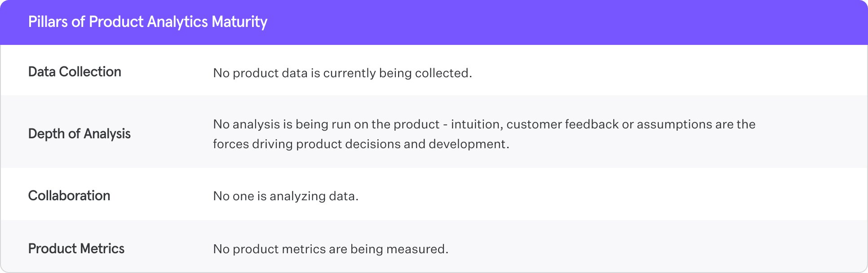Select the "Collaboration" row label

coord(69,196)
